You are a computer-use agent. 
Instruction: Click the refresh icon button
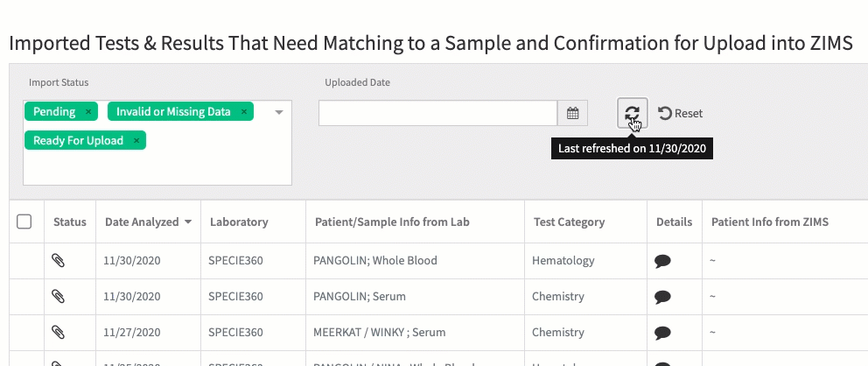(632, 113)
